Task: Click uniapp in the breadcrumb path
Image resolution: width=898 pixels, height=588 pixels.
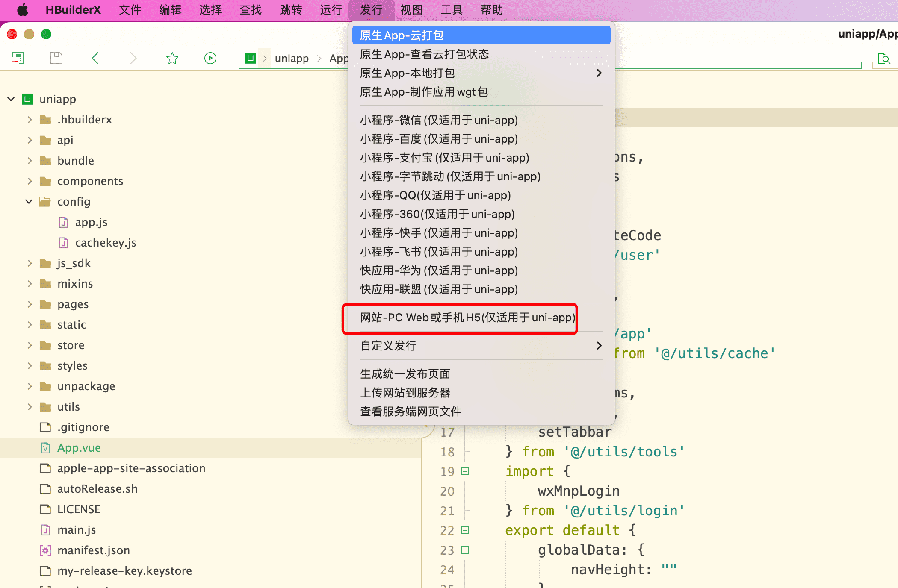Action: tap(292, 58)
